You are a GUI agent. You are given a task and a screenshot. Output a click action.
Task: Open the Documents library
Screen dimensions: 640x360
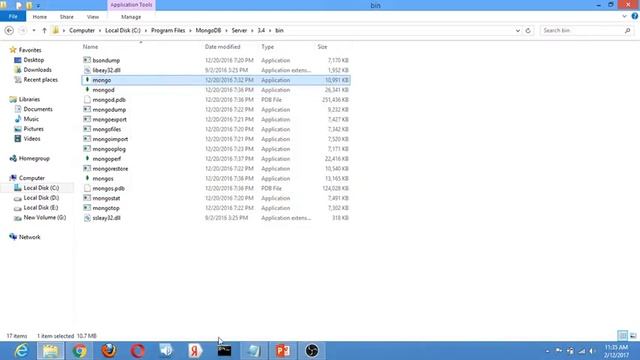(x=38, y=109)
